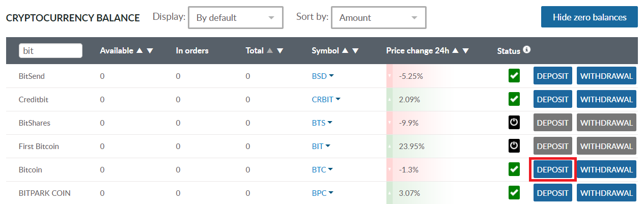The image size is (644, 204).
Task: Click green checkmark status icon for BitSend
Action: click(x=514, y=76)
